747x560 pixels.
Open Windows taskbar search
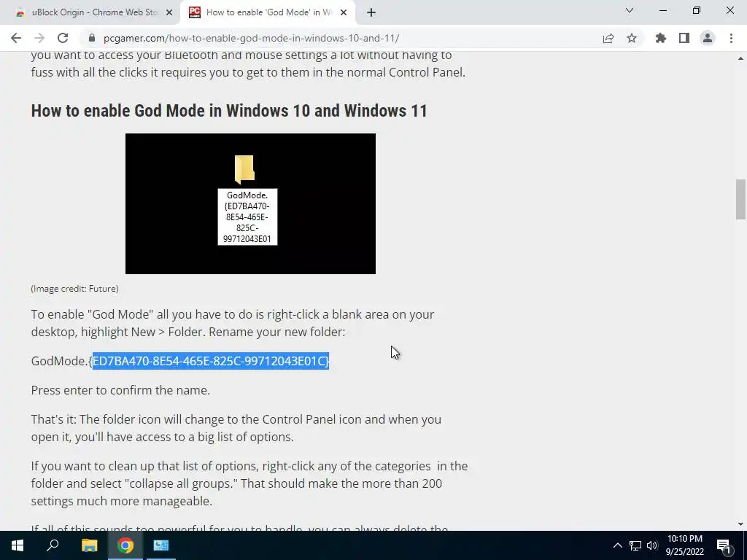pos(53,545)
